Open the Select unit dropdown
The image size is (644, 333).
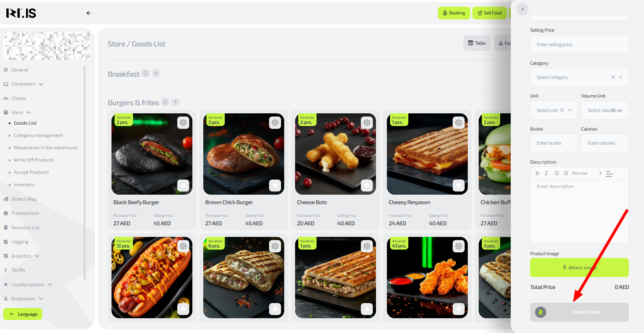[554, 110]
